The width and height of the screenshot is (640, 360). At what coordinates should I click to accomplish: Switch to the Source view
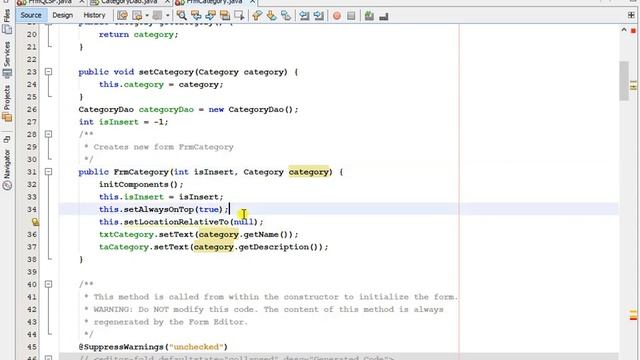coord(31,15)
